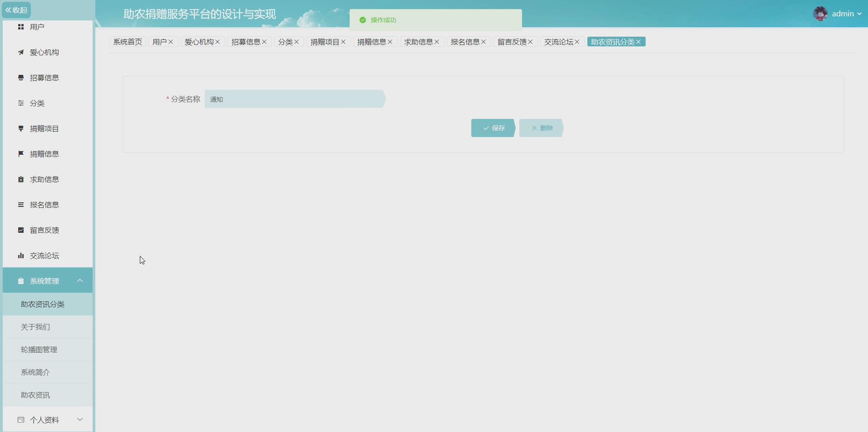Click the 爱心机构 sidebar icon
Image resolution: width=868 pixels, height=432 pixels.
pos(20,52)
